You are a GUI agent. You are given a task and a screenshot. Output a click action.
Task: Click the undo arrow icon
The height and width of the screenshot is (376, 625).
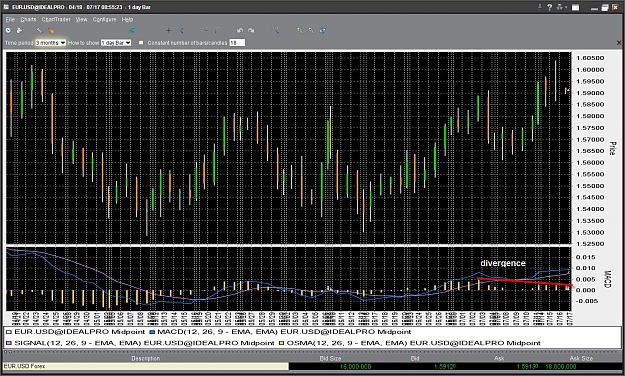240,30
